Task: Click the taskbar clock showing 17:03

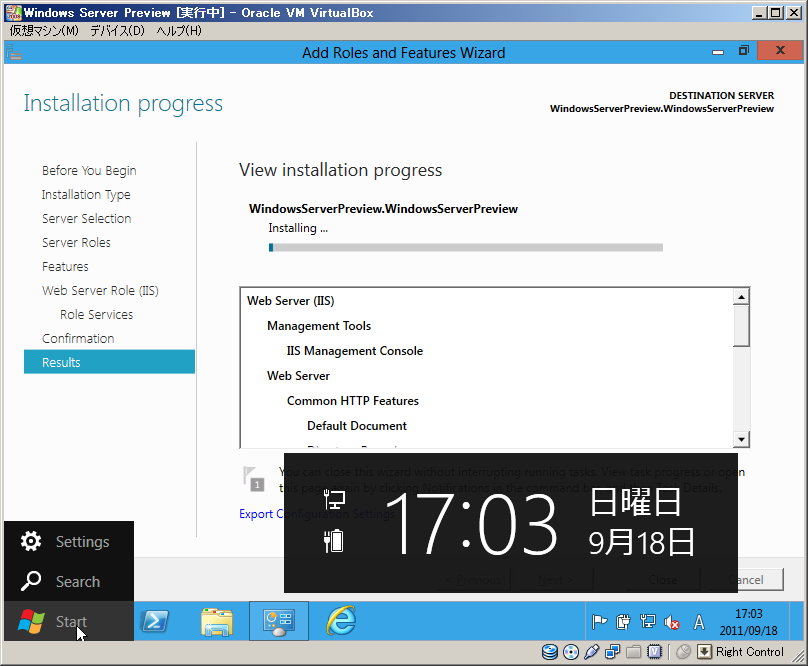Action: pos(748,622)
